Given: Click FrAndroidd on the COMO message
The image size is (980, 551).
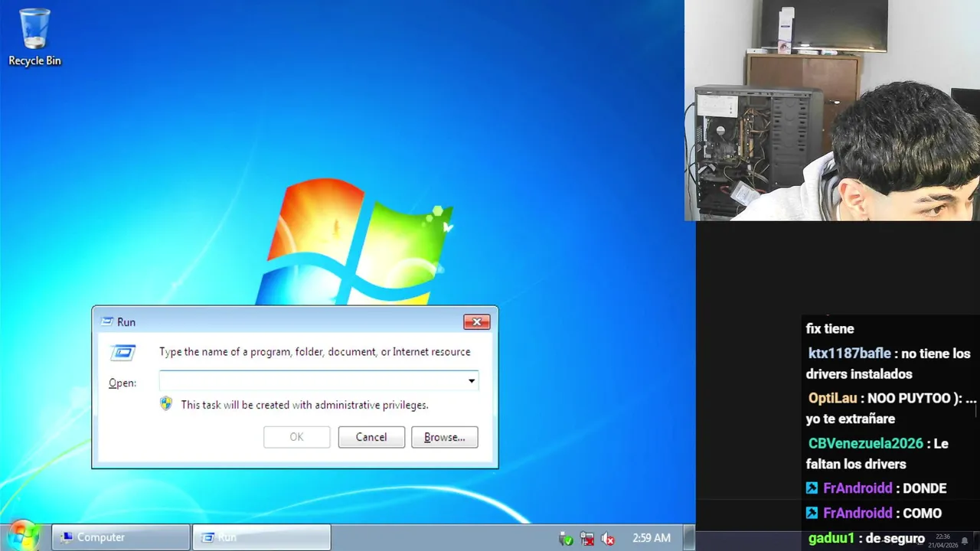Looking at the screenshot, I should pyautogui.click(x=857, y=513).
